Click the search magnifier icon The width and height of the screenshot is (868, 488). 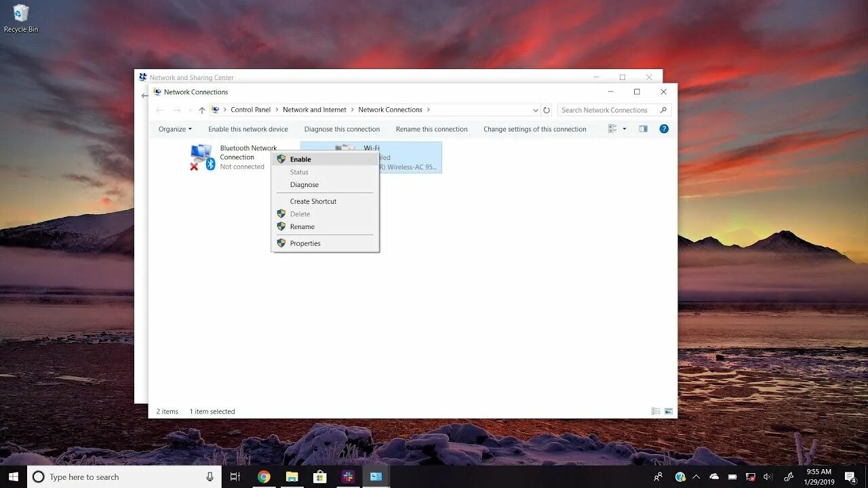point(663,110)
